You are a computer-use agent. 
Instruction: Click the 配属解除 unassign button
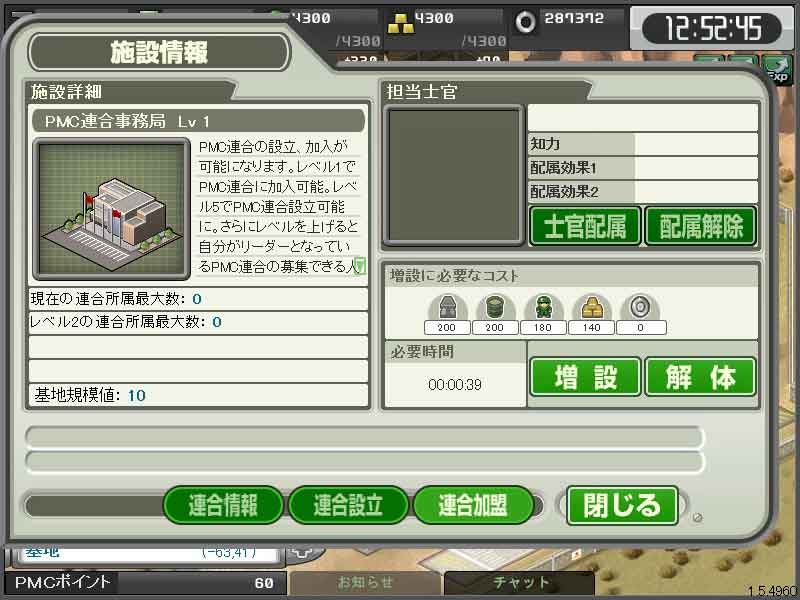click(x=701, y=226)
